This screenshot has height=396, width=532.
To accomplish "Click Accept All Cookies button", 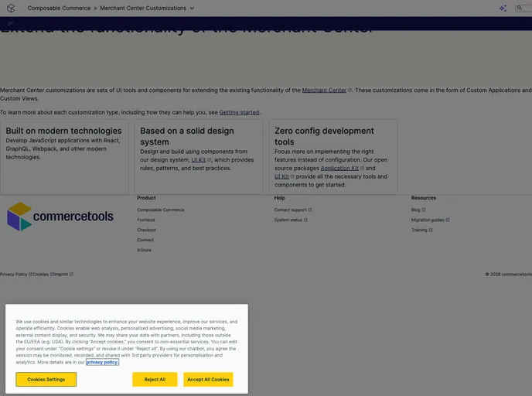I will tap(208, 380).
